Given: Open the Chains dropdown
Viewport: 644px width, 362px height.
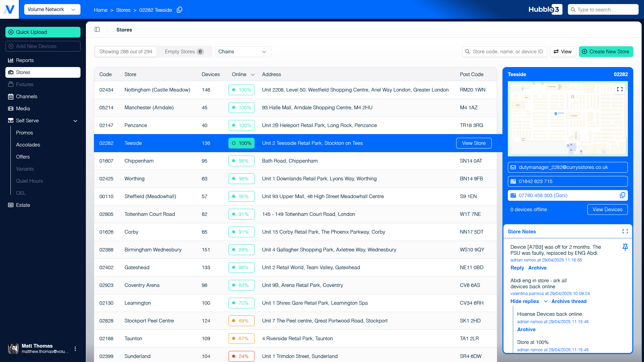Looking at the screenshot, I should point(243,52).
